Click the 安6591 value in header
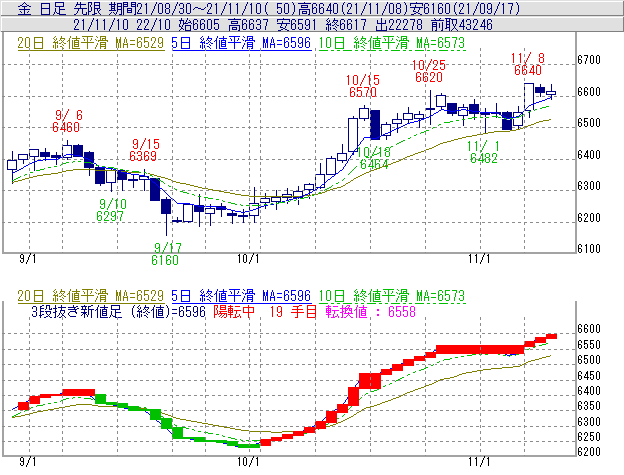This screenshot has height=475, width=624. coord(296,25)
